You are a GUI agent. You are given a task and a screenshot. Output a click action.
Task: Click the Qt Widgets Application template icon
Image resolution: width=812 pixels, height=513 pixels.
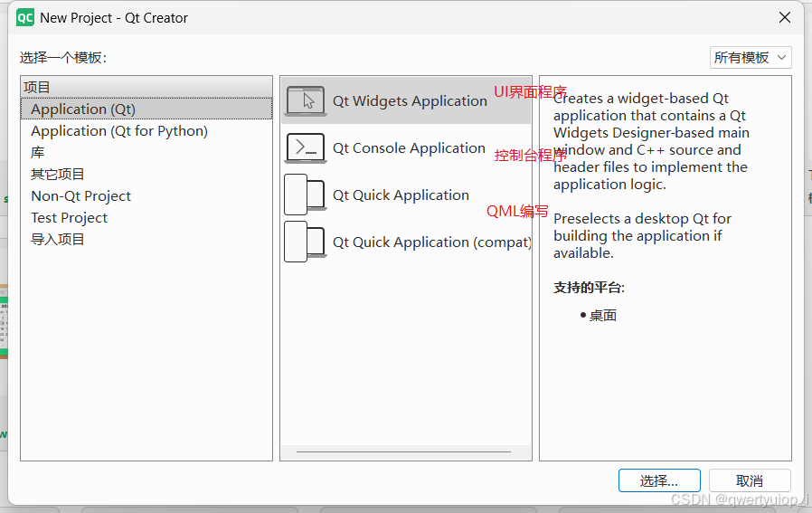pyautogui.click(x=306, y=100)
